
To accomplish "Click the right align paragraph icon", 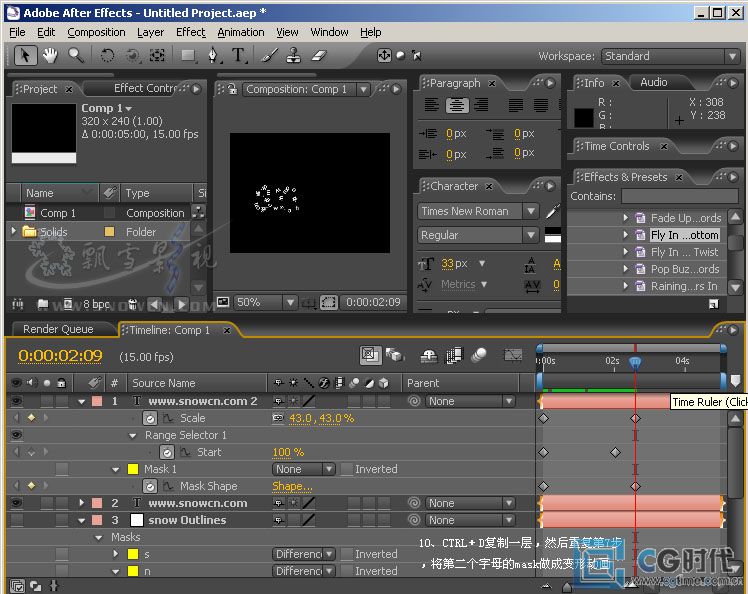I will click(481, 104).
